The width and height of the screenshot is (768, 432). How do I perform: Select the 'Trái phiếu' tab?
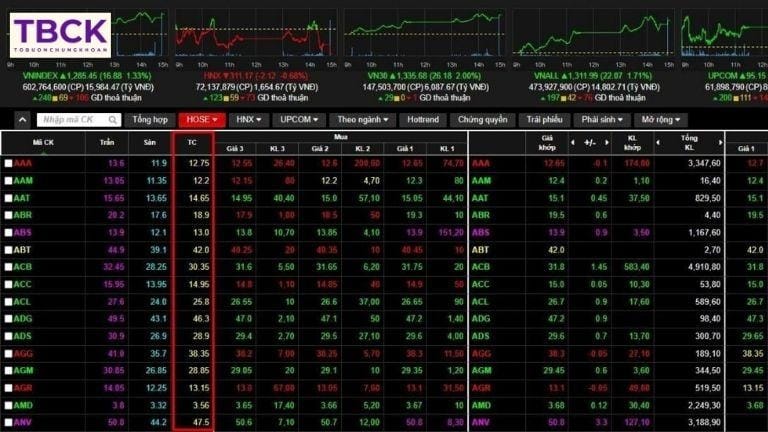pyautogui.click(x=545, y=120)
